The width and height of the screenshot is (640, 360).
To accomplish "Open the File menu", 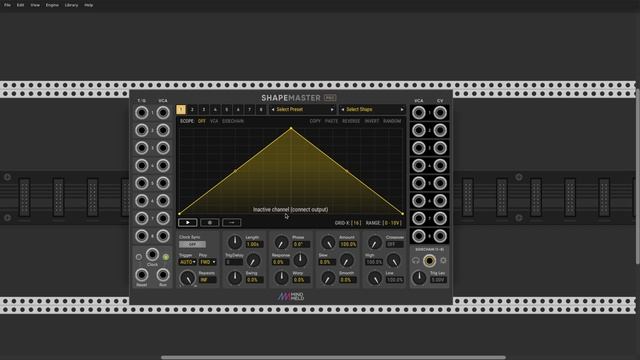I will click(7, 5).
